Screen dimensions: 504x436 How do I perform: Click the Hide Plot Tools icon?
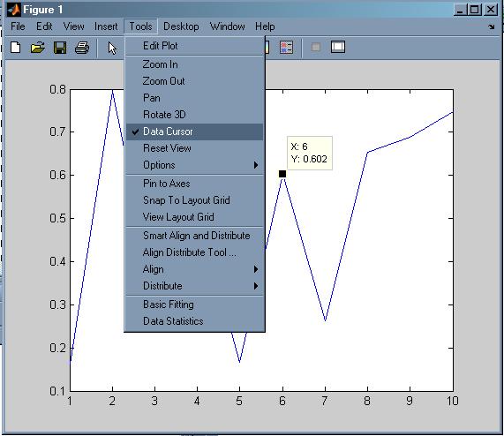pyautogui.click(x=316, y=48)
